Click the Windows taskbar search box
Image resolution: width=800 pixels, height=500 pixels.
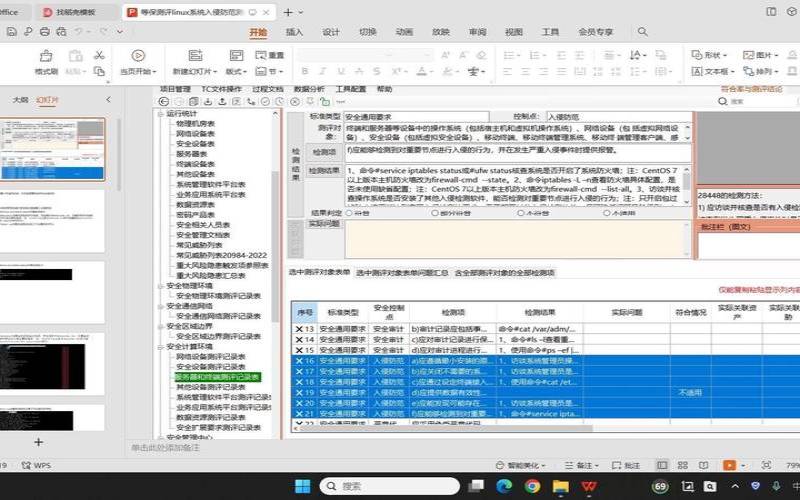click(390, 486)
